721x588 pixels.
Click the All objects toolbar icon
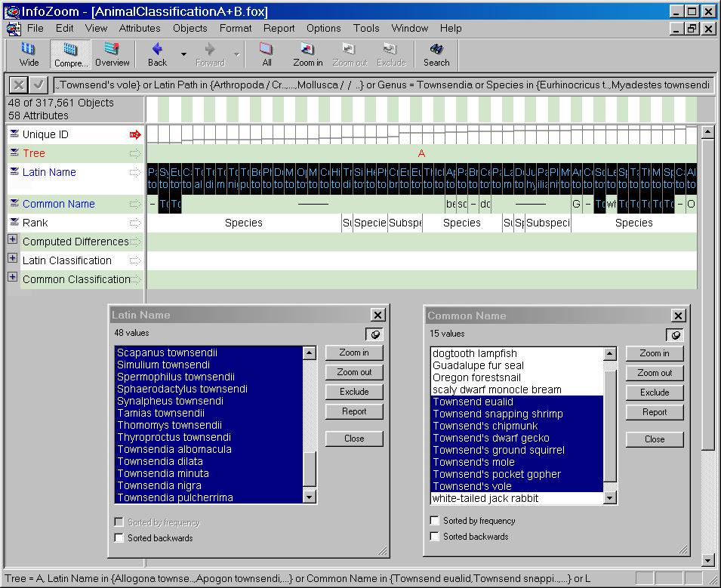[x=267, y=54]
